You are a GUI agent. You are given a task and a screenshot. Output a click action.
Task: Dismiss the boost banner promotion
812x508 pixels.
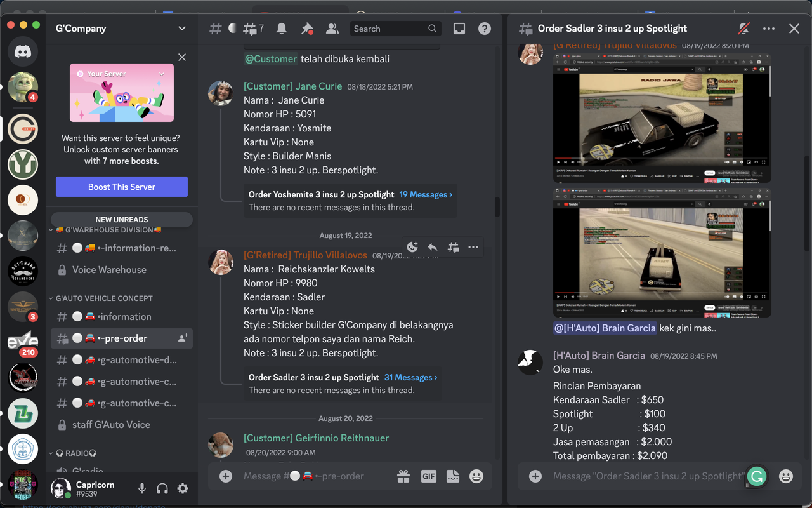[x=182, y=57]
